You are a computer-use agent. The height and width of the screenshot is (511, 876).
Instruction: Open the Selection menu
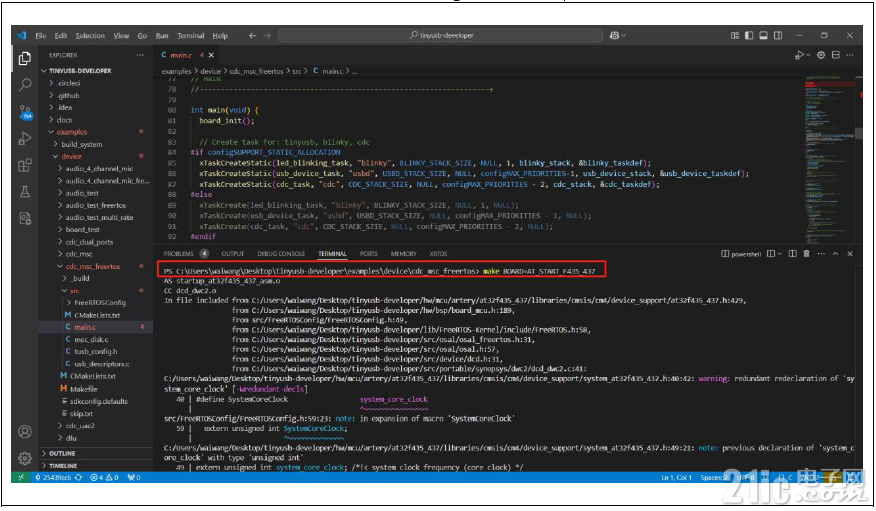coord(90,35)
